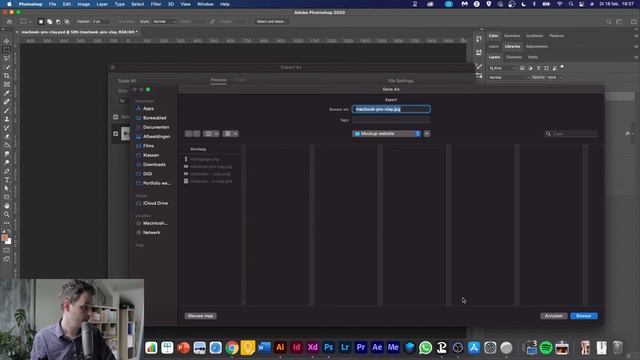
Task: Open iCloud Drive in the sidebar
Action: pos(152,203)
